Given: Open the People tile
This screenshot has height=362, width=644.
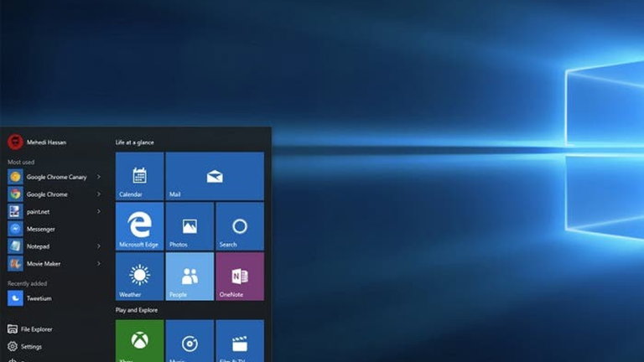Looking at the screenshot, I should pyautogui.click(x=190, y=277).
